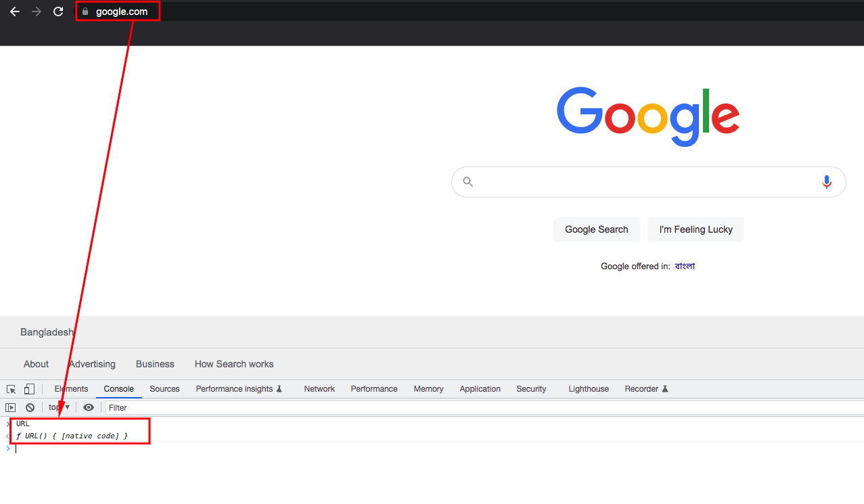Switch to the Lighthouse tab
Image resolution: width=864 pixels, height=504 pixels.
(x=589, y=389)
